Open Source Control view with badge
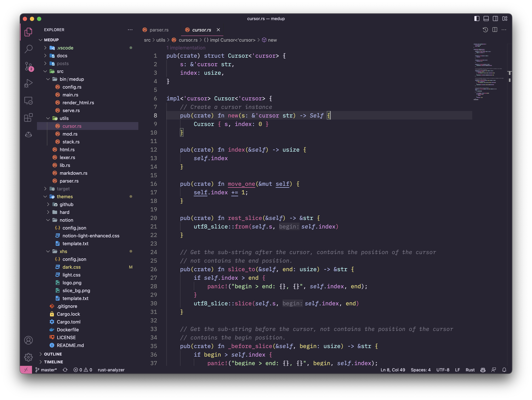532x400 pixels. coord(28,66)
